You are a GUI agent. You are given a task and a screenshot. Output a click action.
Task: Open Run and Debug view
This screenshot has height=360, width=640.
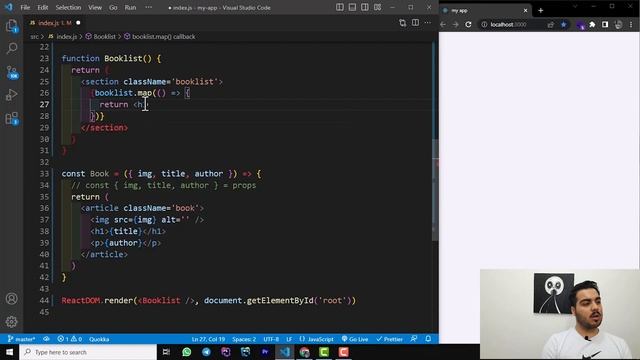11,95
